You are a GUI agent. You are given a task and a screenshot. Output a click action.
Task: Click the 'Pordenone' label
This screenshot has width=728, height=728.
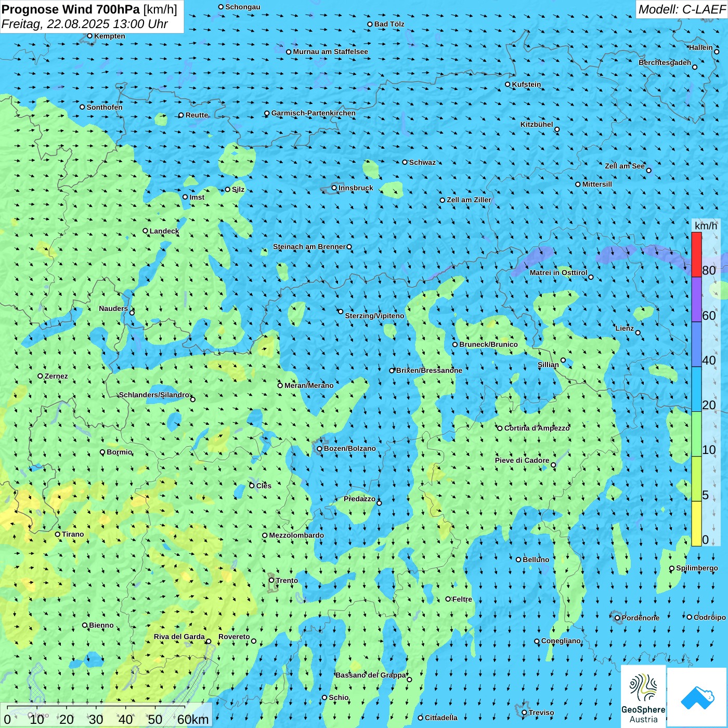(x=641, y=618)
